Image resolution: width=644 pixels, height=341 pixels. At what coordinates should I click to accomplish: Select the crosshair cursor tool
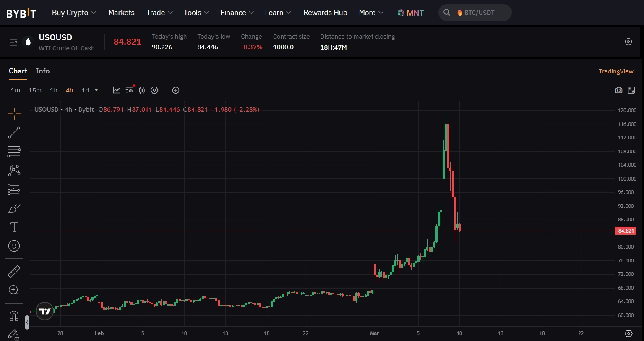14,113
